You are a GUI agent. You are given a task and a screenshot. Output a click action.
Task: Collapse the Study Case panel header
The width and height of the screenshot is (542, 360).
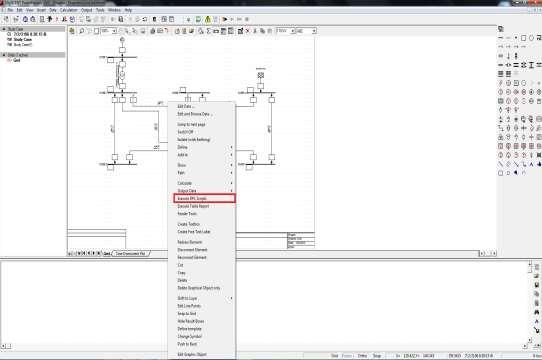point(4,29)
